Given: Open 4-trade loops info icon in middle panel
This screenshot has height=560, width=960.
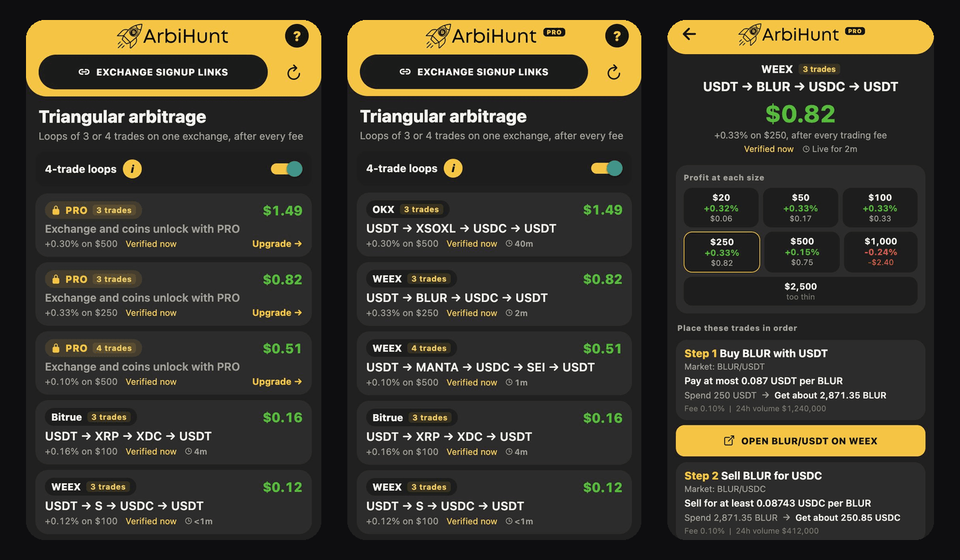Looking at the screenshot, I should tap(453, 169).
